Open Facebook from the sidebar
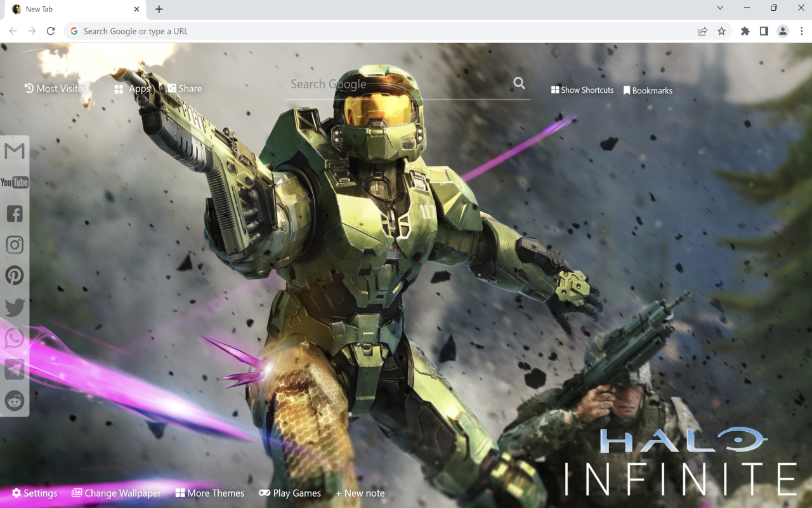 click(x=15, y=213)
